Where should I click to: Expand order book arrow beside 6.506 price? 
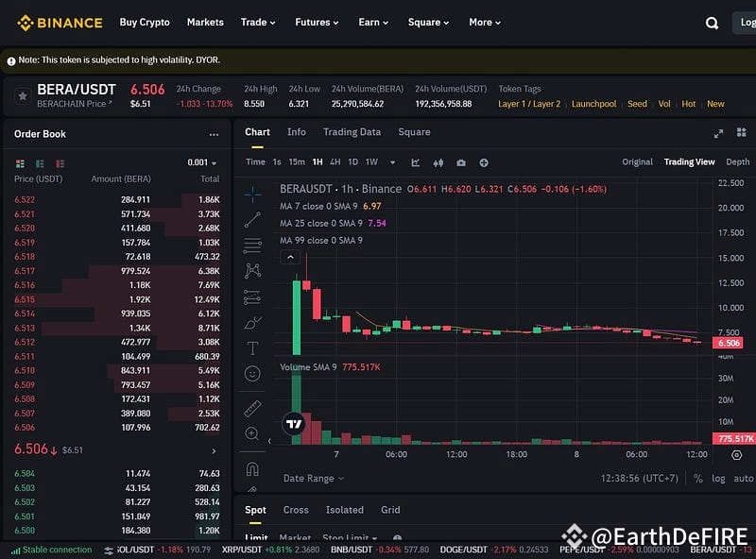tap(214, 451)
